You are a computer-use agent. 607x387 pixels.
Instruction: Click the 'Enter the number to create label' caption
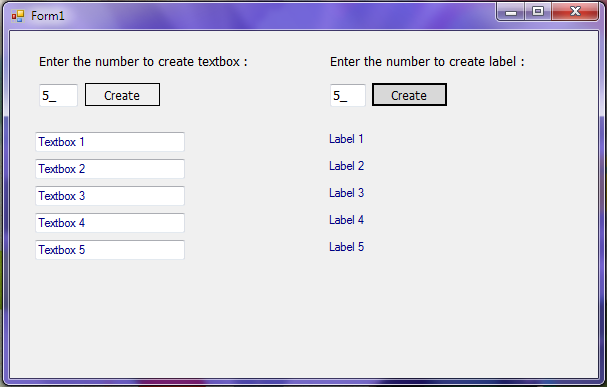tap(427, 62)
